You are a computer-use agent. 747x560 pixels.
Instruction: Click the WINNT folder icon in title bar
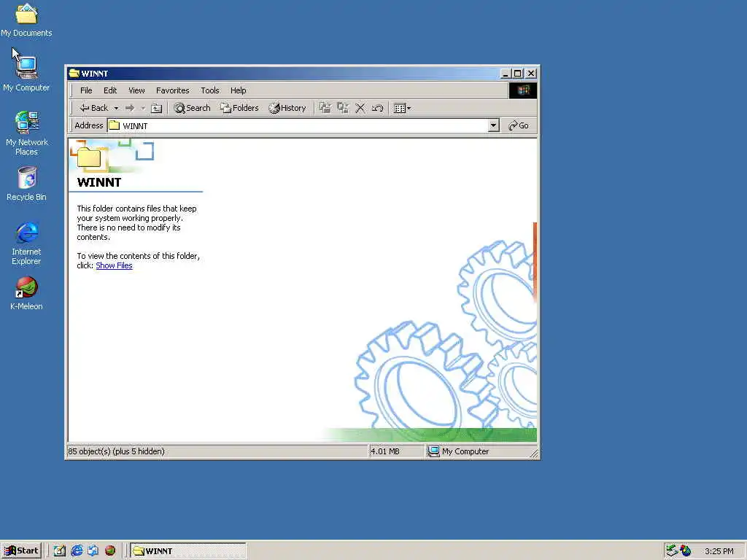(74, 74)
